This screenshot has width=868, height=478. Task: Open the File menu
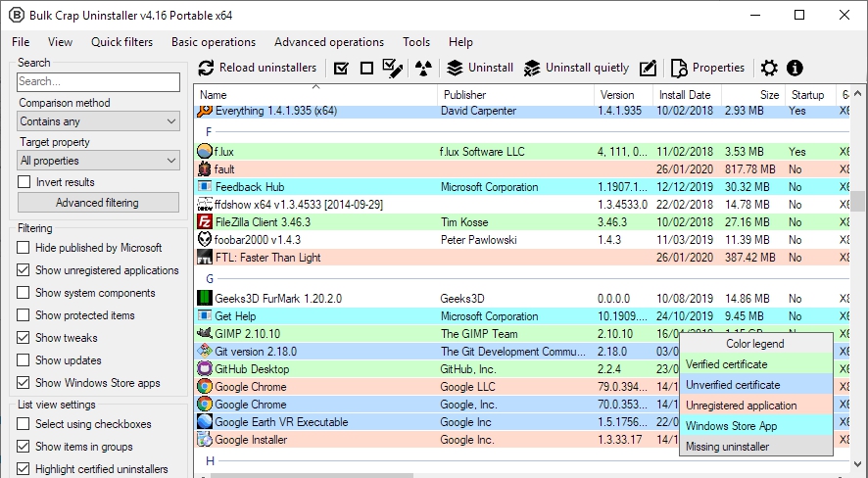21,42
